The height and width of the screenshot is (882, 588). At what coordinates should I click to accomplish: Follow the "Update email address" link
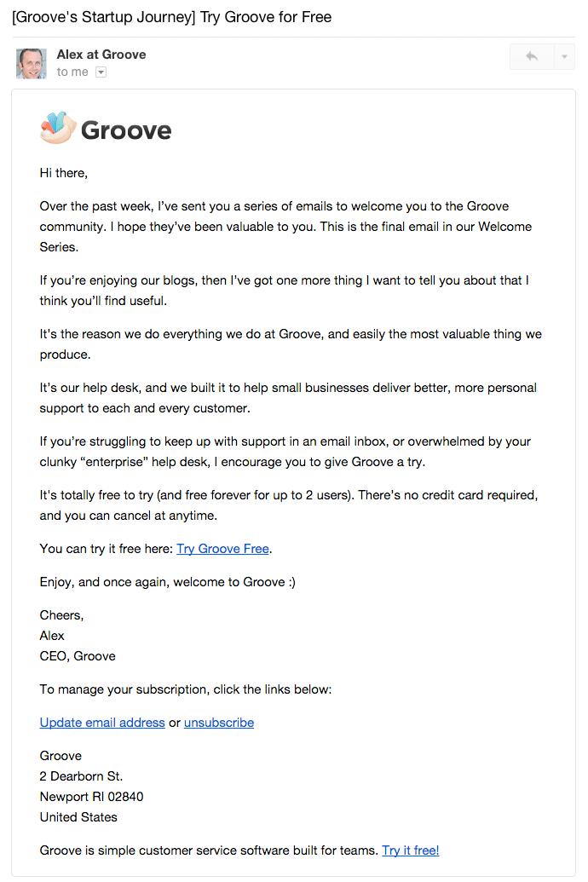click(102, 723)
